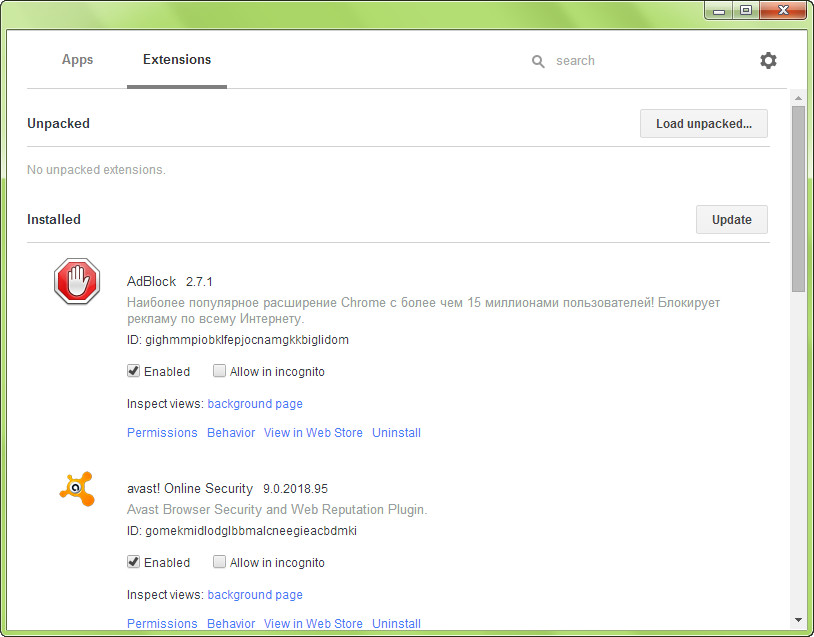Click the AdBlock ID text gighmmpiobklfepjocnamgkkbiglidom
Image resolution: width=814 pixels, height=637 pixels.
tap(247, 340)
